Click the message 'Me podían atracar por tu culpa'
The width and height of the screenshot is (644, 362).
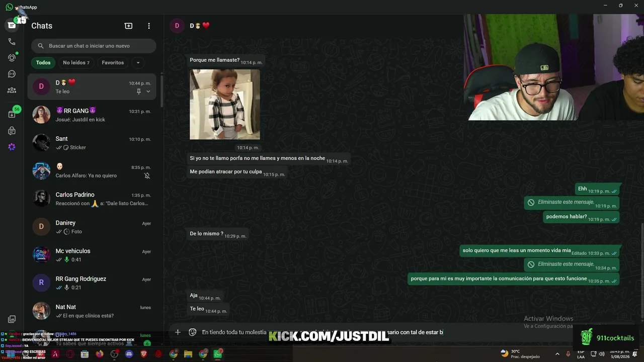[x=236, y=172]
